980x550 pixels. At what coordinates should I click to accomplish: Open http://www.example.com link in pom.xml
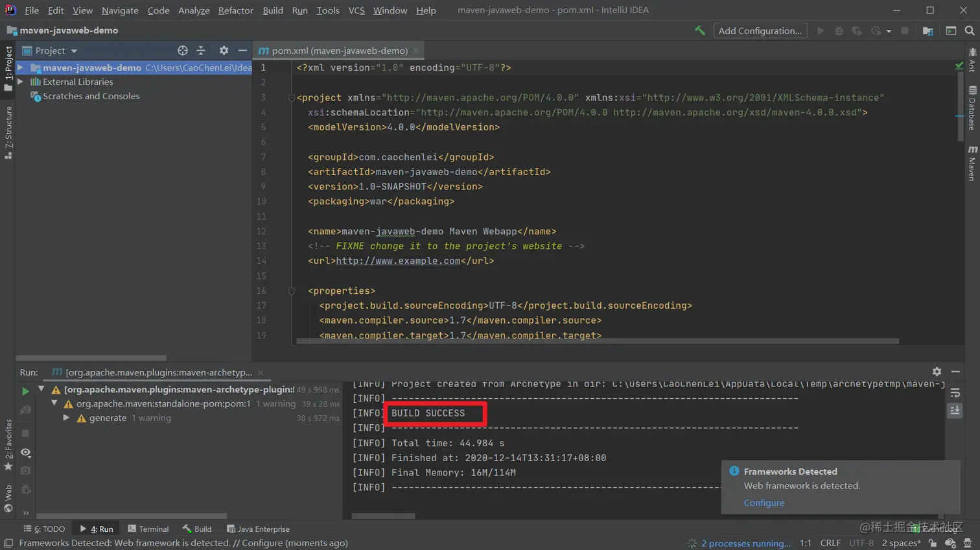(x=398, y=261)
